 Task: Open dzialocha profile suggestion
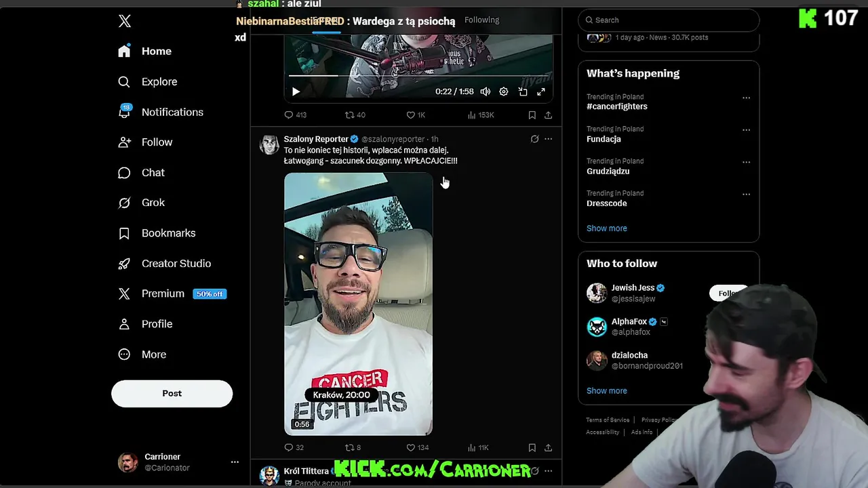coord(629,355)
